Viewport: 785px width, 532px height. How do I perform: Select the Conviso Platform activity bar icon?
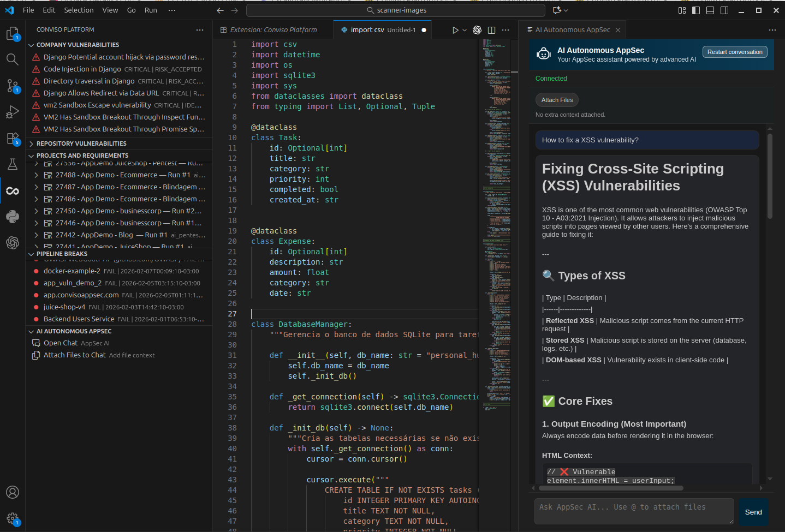(x=13, y=190)
